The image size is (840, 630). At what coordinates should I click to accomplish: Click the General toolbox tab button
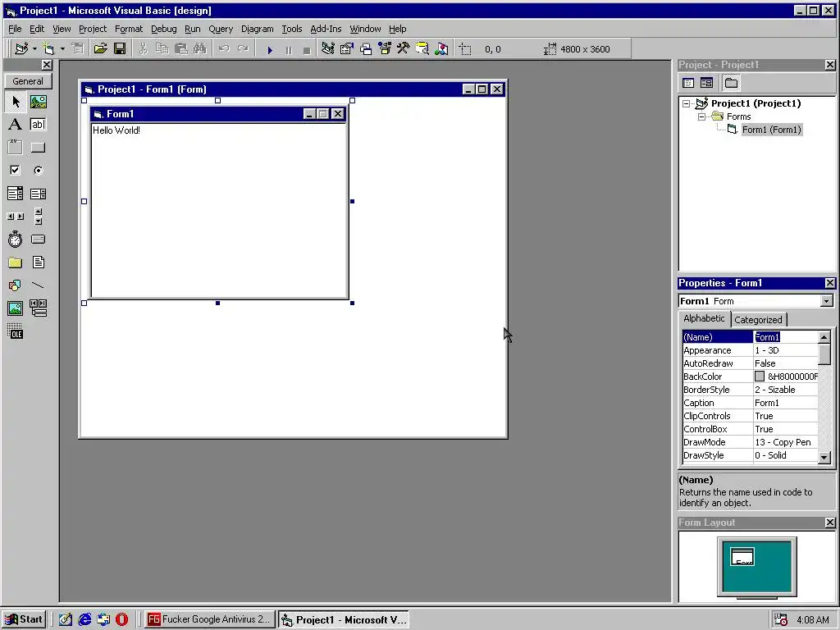28,81
